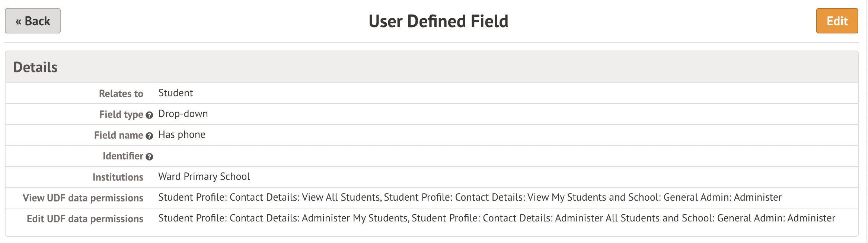This screenshot has width=868, height=243.
Task: Click help icon next to Field name
Action: (149, 136)
